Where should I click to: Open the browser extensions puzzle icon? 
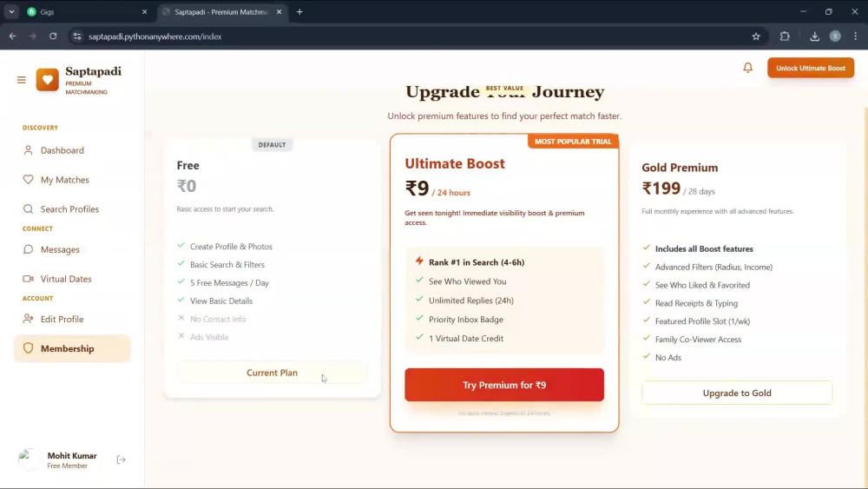[x=785, y=36]
